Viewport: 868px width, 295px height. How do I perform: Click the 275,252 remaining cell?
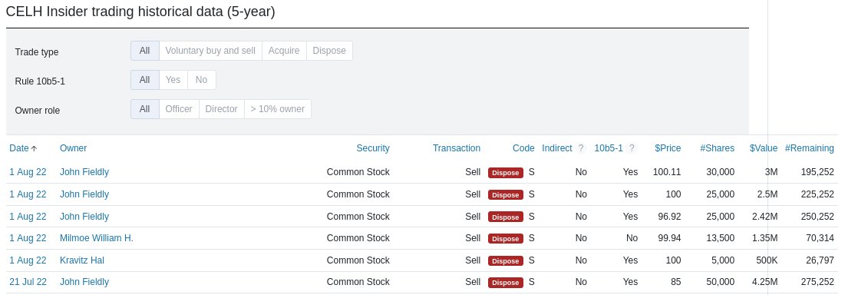pyautogui.click(x=817, y=282)
